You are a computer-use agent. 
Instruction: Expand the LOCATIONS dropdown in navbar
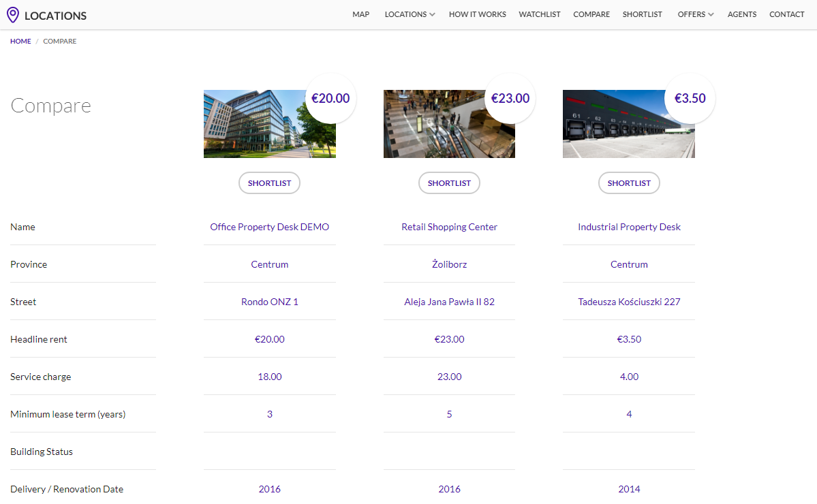point(410,14)
